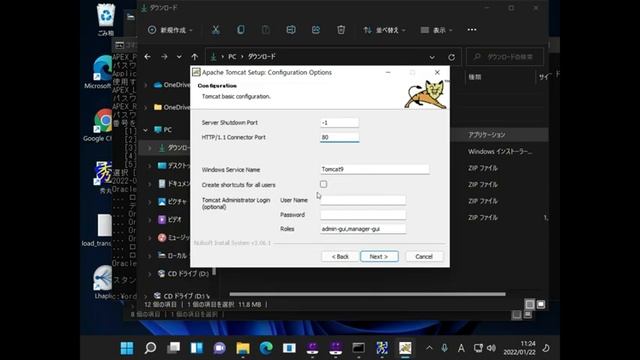Image resolution: width=640 pixels, height=360 pixels.
Task: Click the Explorer search box
Action: pos(505,57)
